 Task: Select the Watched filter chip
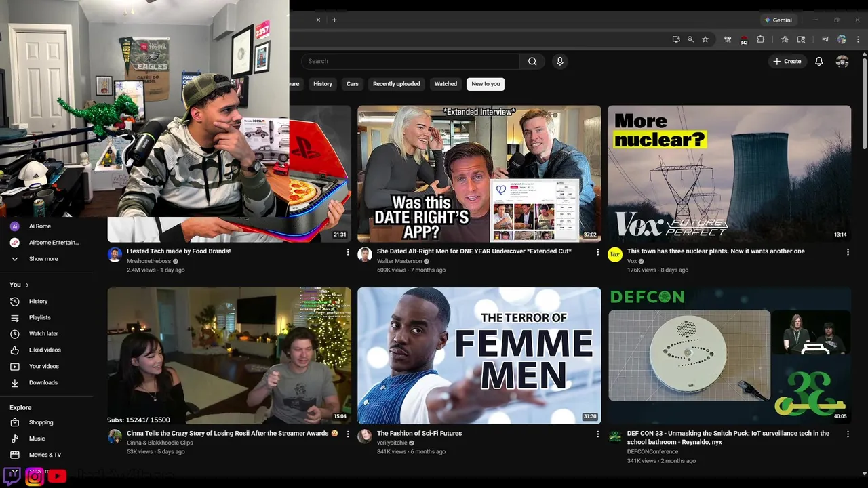446,84
